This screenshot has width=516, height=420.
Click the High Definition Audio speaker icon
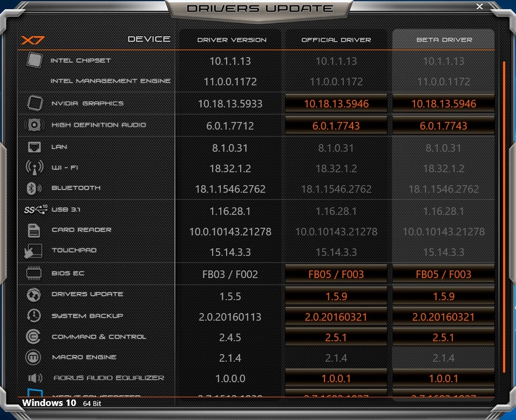[34, 125]
